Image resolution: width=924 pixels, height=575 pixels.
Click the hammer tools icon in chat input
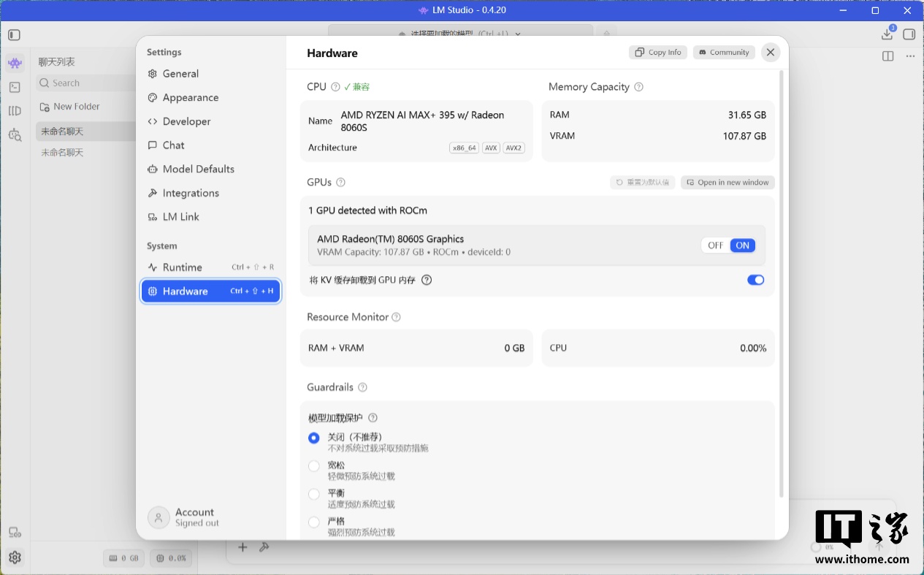(x=264, y=547)
